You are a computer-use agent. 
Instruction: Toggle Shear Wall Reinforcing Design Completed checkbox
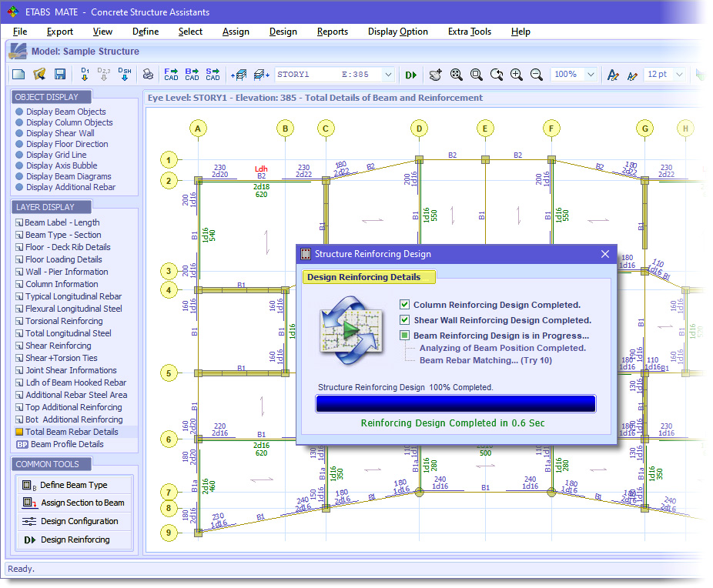(x=405, y=320)
